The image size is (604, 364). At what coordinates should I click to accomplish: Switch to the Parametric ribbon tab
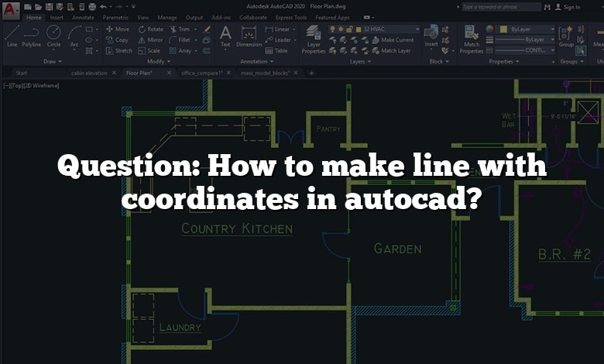115,17
